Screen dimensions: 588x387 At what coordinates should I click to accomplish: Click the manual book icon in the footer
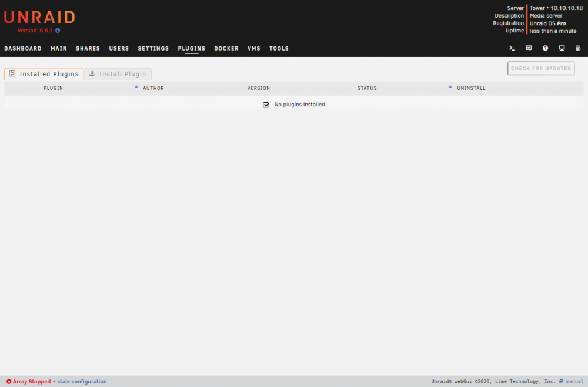click(x=561, y=381)
